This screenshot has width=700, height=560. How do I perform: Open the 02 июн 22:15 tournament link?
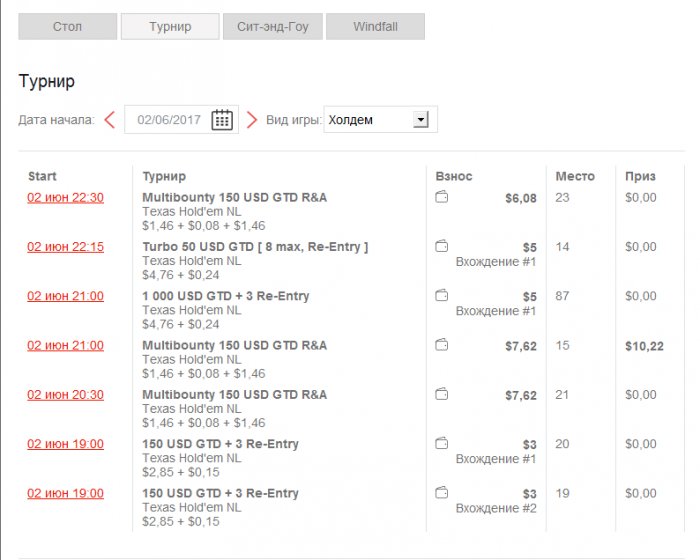pyautogui.click(x=65, y=247)
